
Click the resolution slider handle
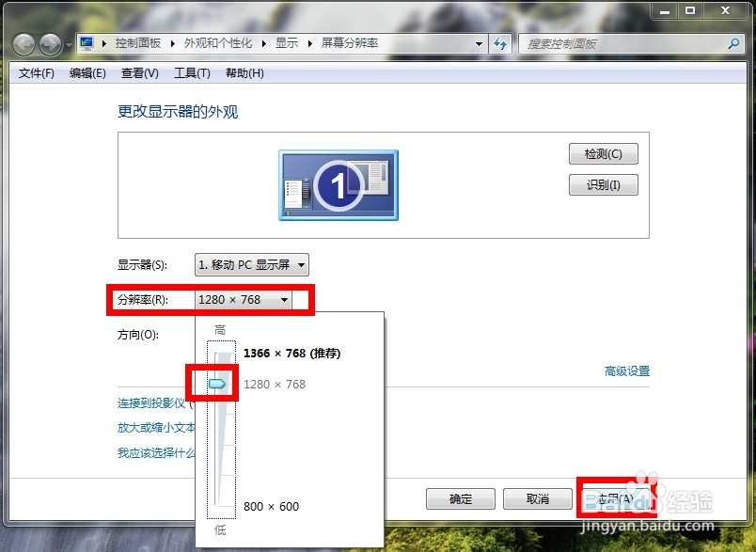tap(215, 384)
